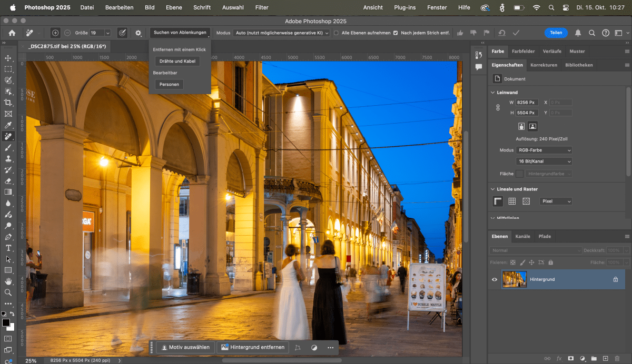
Task: Click the thumbs down feedback icon
Action: click(473, 33)
